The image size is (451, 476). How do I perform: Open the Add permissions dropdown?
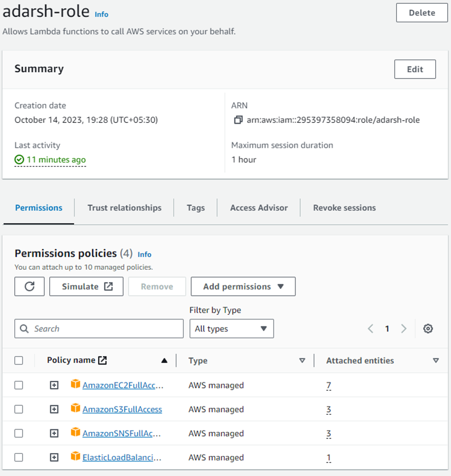click(242, 286)
